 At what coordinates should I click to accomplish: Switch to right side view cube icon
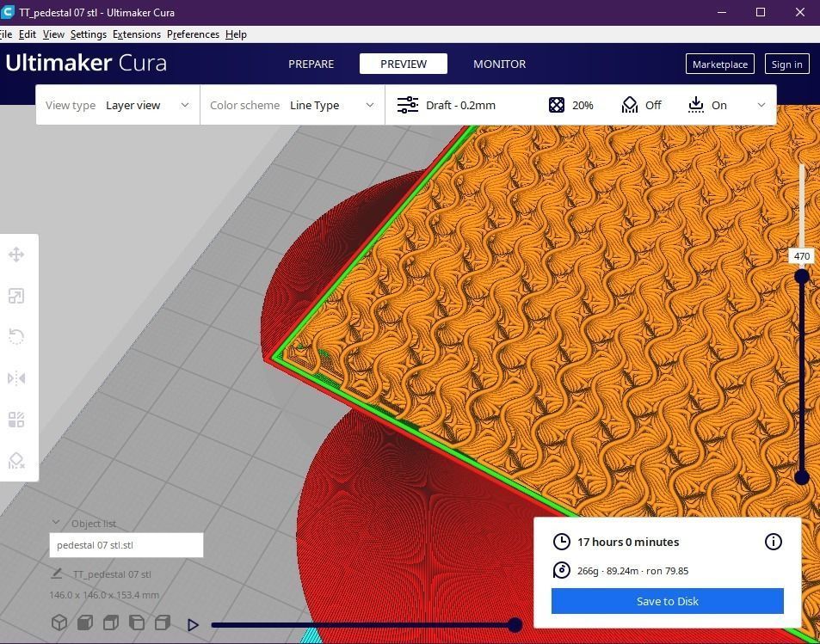(x=163, y=622)
